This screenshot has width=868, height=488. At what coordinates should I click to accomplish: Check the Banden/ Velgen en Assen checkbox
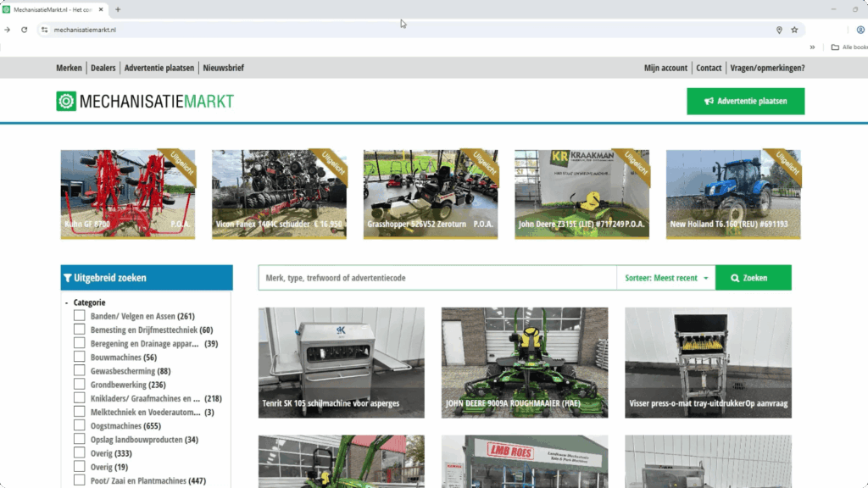tap(79, 316)
